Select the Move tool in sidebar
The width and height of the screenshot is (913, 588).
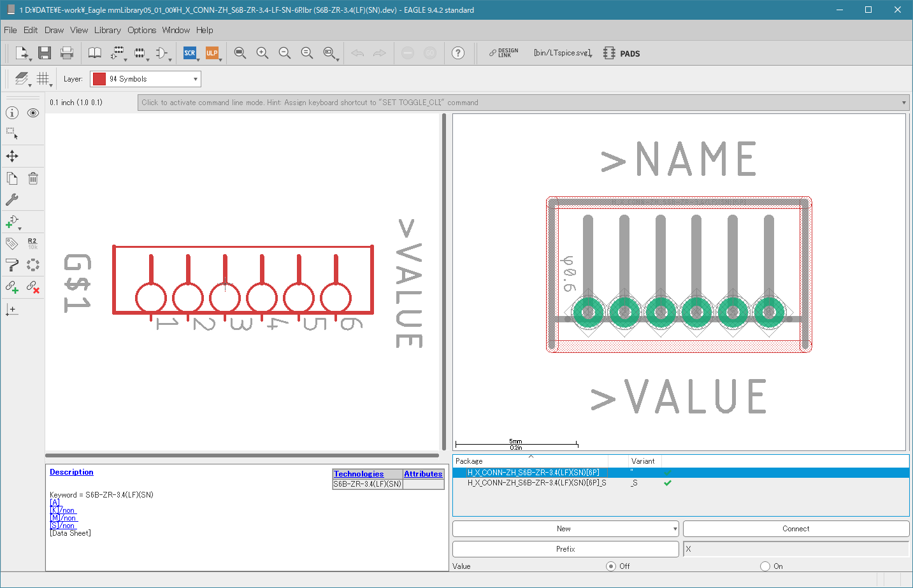click(12, 156)
